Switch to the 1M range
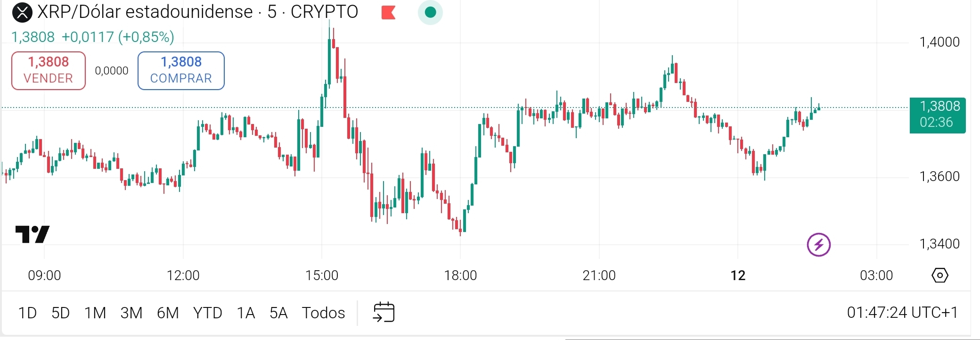 [x=95, y=313]
